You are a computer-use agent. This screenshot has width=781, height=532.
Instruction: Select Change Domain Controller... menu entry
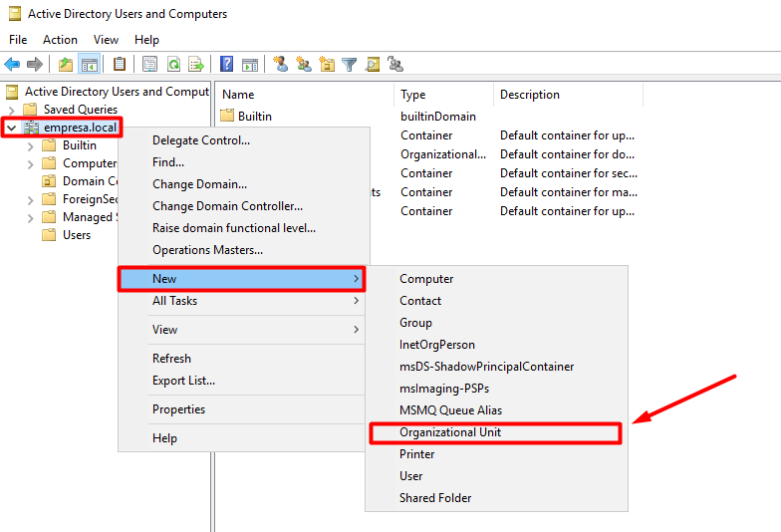click(244, 206)
